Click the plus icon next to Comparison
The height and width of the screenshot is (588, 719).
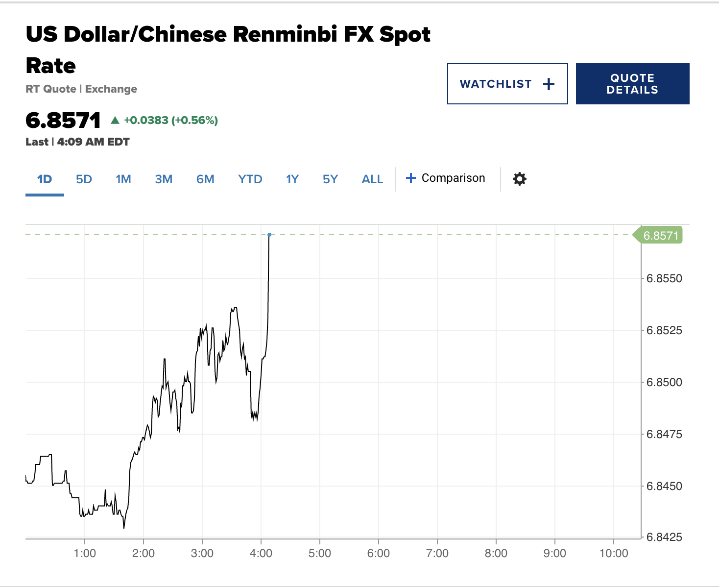click(410, 178)
